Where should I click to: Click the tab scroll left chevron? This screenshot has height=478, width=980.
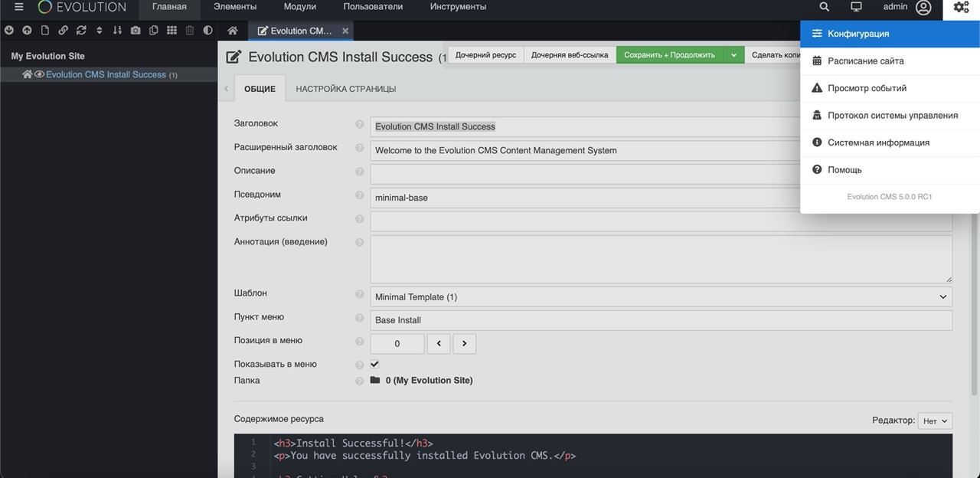click(x=226, y=89)
